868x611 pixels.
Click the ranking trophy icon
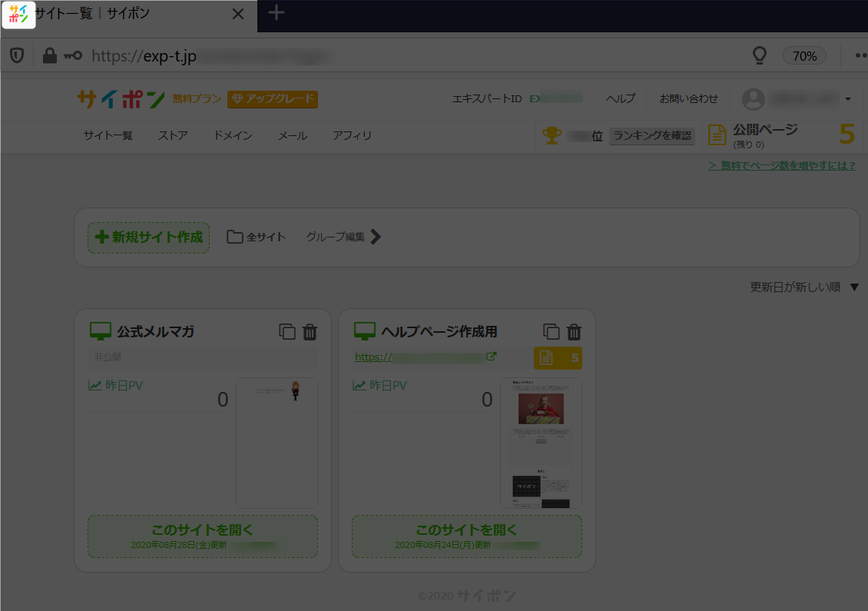click(x=552, y=135)
